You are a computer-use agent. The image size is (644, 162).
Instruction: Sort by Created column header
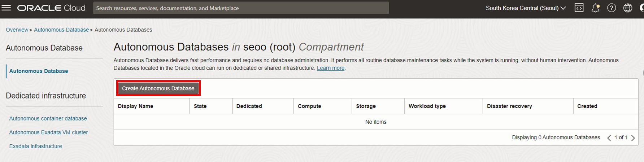pos(605,106)
